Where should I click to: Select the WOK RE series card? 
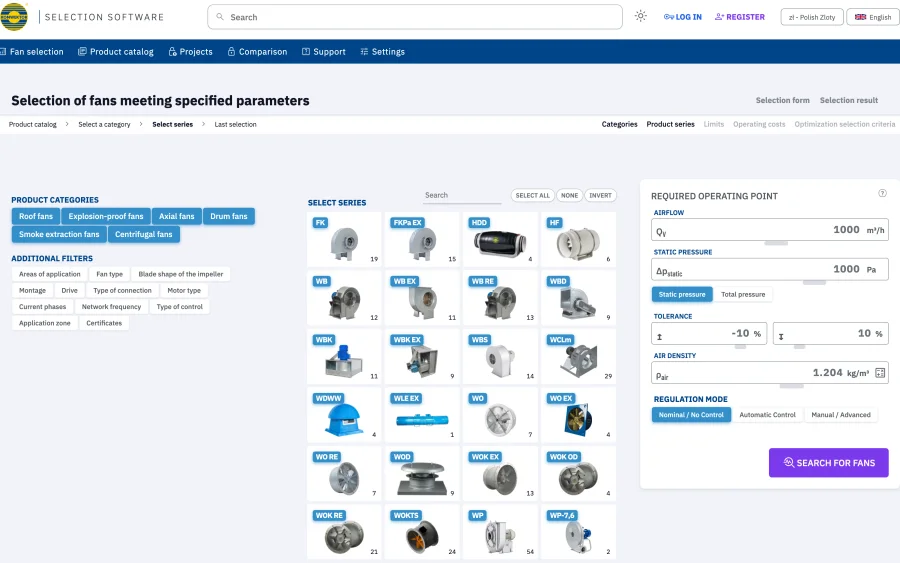[x=344, y=532]
